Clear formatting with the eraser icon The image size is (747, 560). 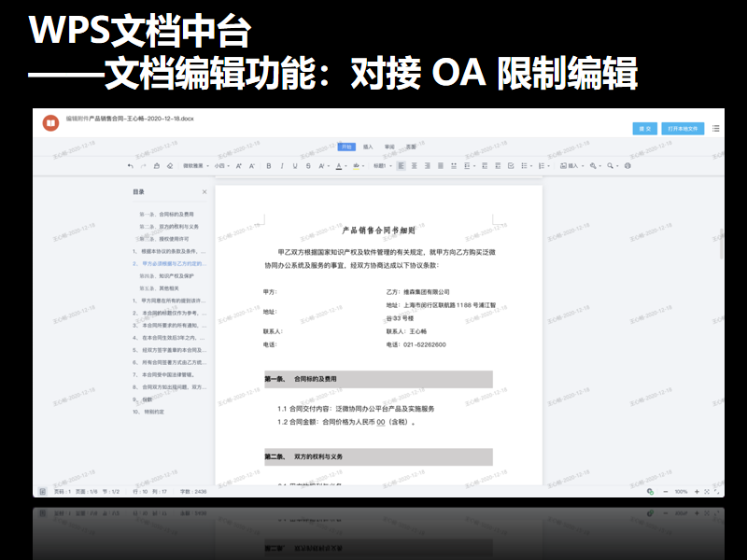tap(170, 166)
